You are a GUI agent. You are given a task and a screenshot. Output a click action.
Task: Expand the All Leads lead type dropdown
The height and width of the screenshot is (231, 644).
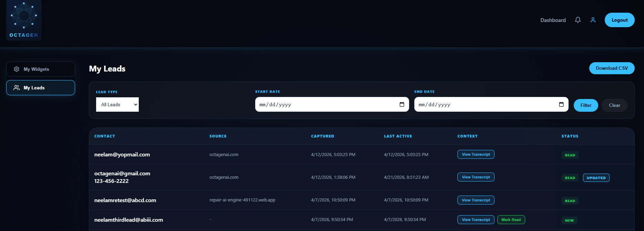click(117, 104)
